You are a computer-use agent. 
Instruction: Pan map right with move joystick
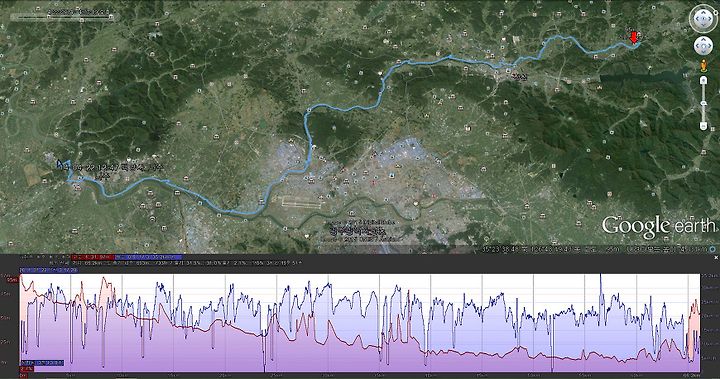pyautogui.click(x=709, y=46)
